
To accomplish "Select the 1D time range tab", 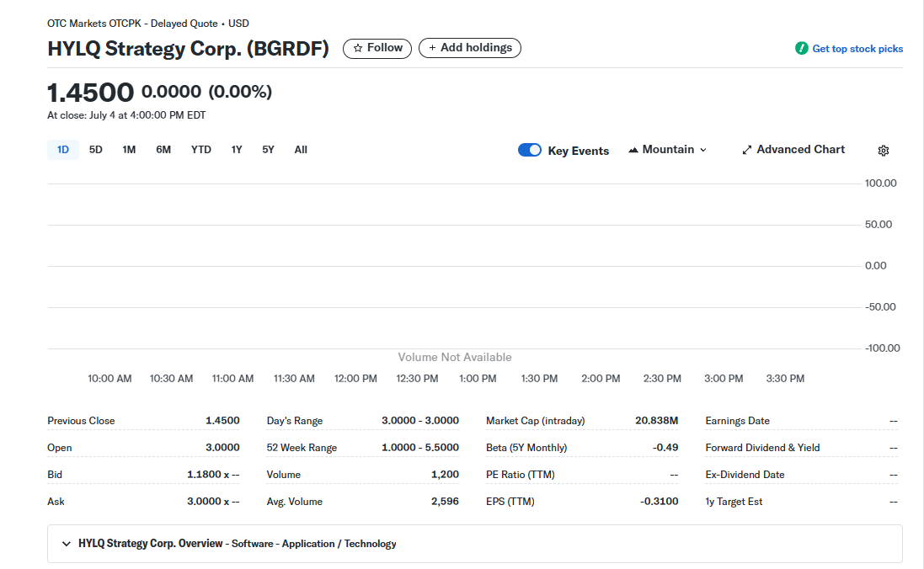I will tap(63, 150).
